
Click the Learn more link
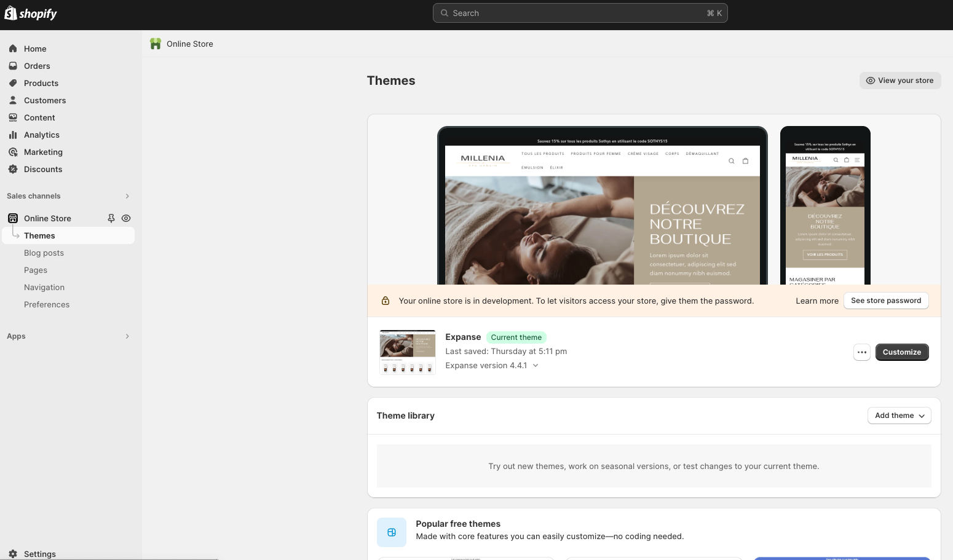point(817,301)
